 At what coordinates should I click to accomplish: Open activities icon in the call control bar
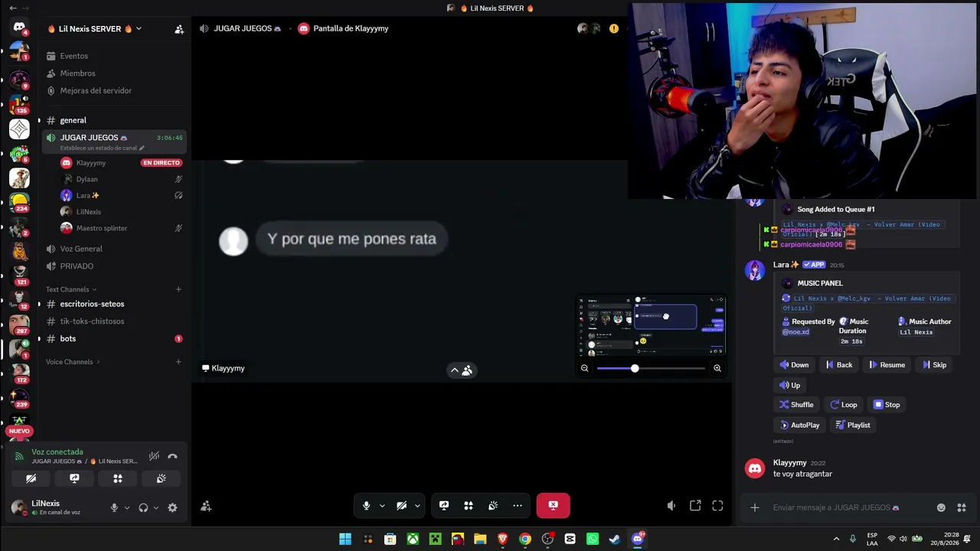469,505
